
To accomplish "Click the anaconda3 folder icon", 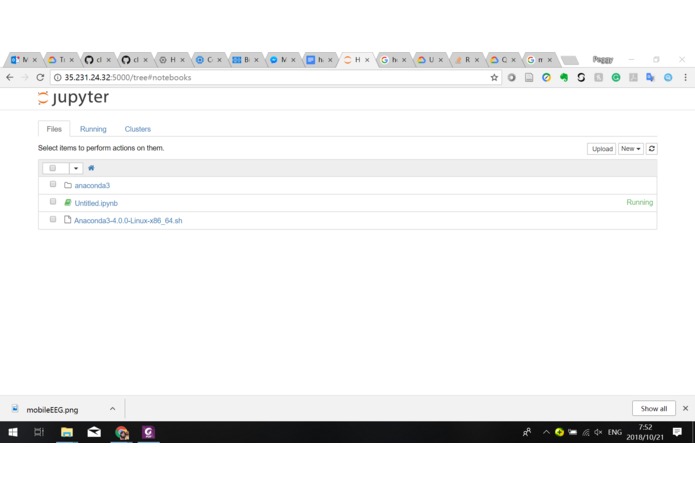I will 68,185.
